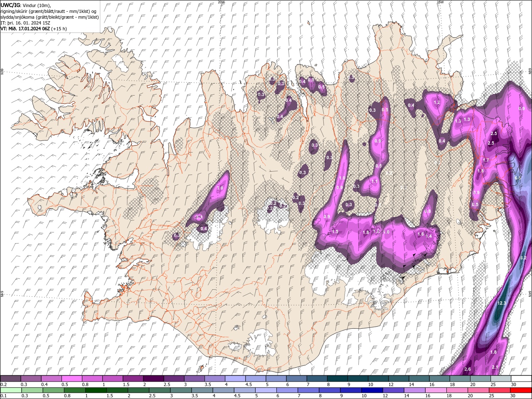Select the green 2–2.5 rain legend swatch
This screenshot has height=399, width=532.
point(138,390)
